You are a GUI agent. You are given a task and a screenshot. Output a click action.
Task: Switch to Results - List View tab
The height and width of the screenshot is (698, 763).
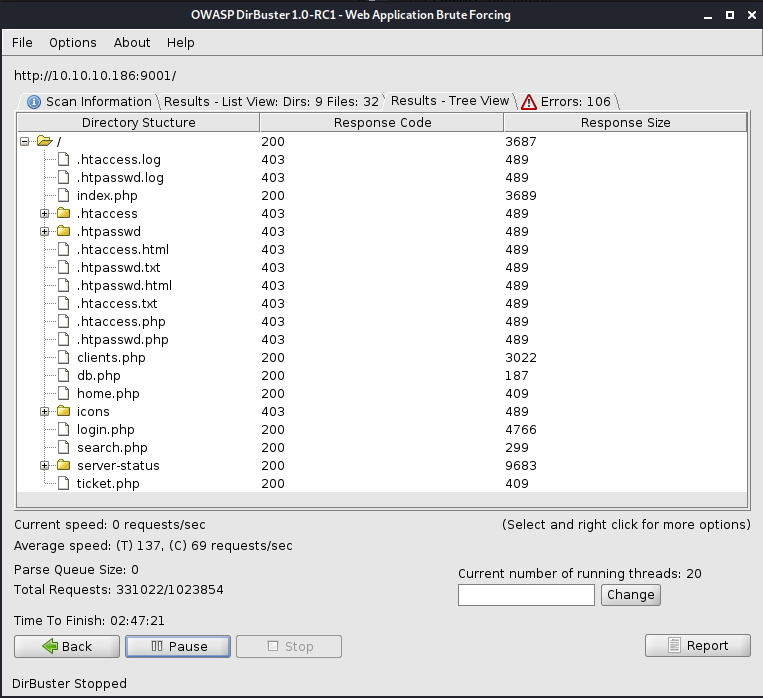point(271,102)
